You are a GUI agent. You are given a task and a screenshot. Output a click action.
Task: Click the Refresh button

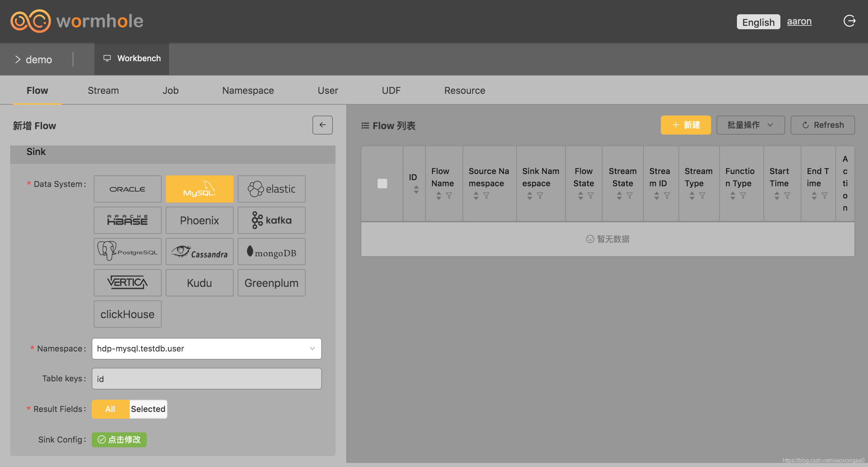[x=822, y=125]
